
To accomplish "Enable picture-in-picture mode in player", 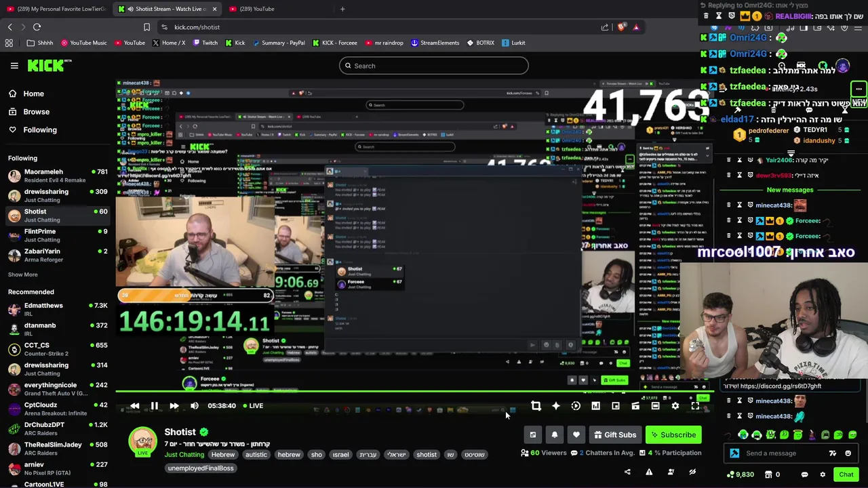I will 616,406.
